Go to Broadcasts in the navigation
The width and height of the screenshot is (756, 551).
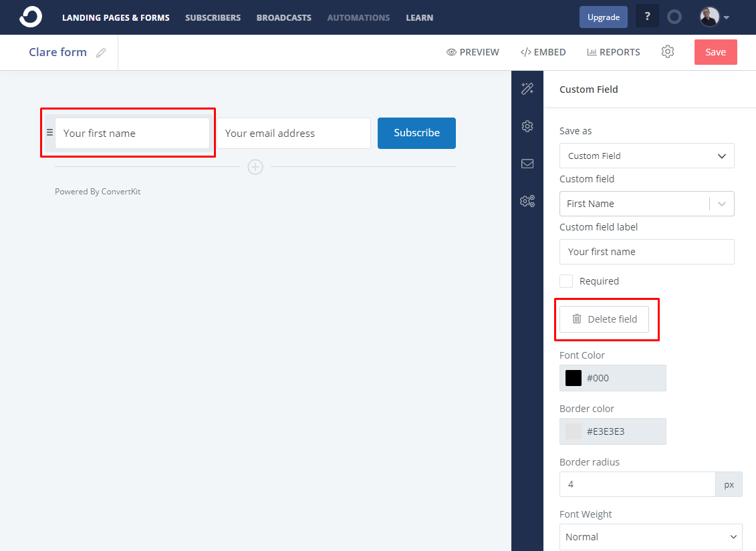coord(284,18)
